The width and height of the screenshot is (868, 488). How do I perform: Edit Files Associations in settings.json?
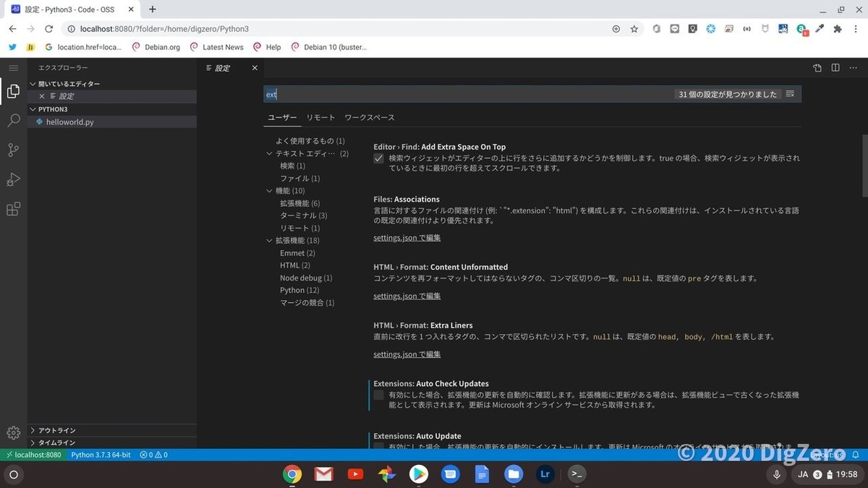(407, 238)
